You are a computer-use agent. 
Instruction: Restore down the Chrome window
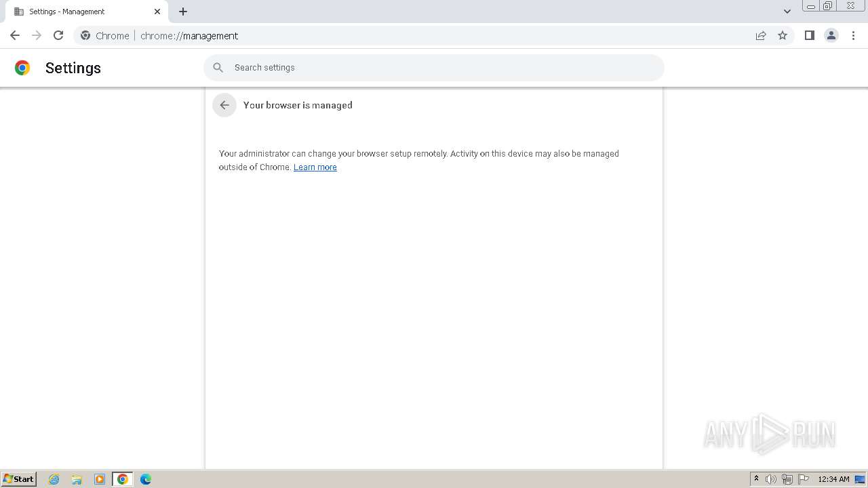click(828, 6)
